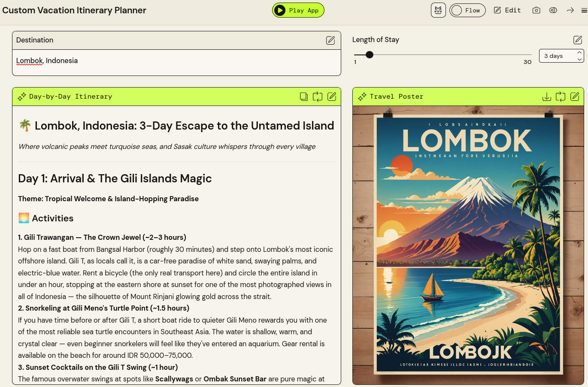The width and height of the screenshot is (588, 387).
Task: Click the Lombok travel poster image
Action: point(468,245)
